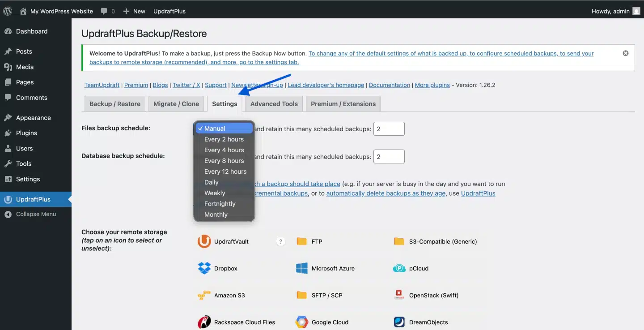Click the WordPress logo in the admin bar
The image size is (644, 330).
pyautogui.click(x=8, y=11)
